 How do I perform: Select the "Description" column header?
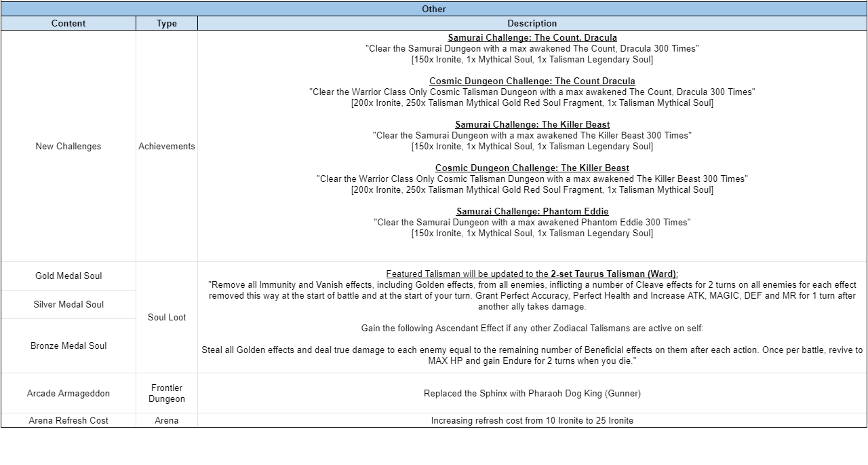tap(532, 23)
